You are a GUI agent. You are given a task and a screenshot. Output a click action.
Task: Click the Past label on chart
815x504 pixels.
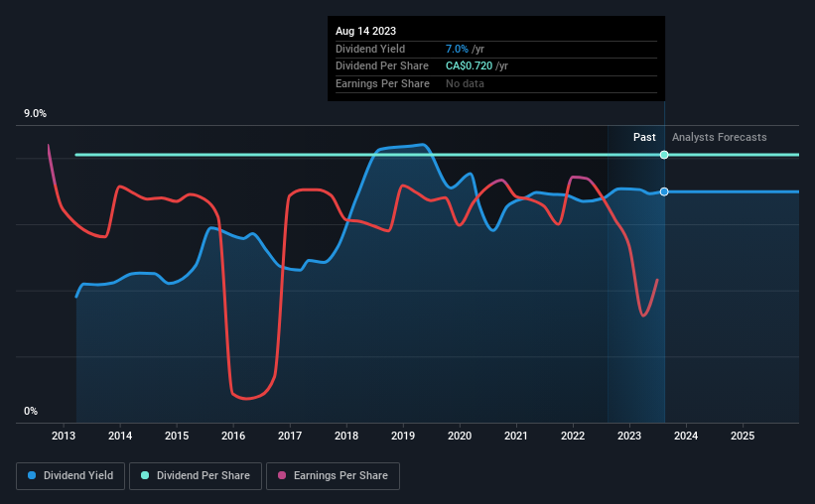pos(644,137)
